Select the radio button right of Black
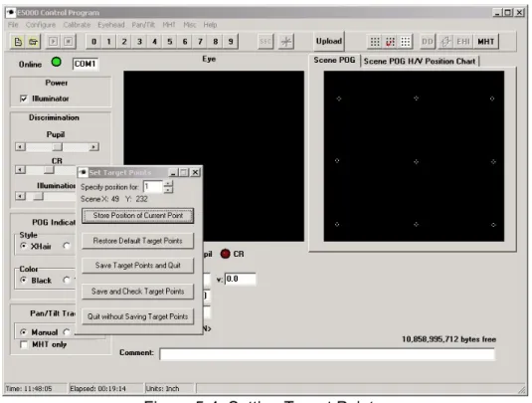The width and height of the screenshot is (532, 403). click(67, 280)
